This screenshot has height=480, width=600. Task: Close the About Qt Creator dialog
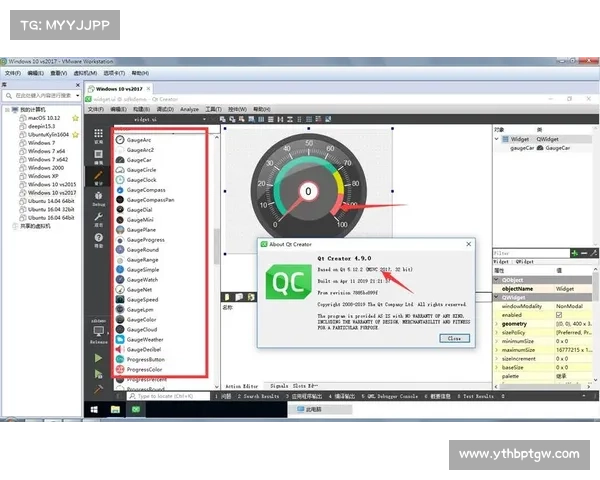point(454,338)
